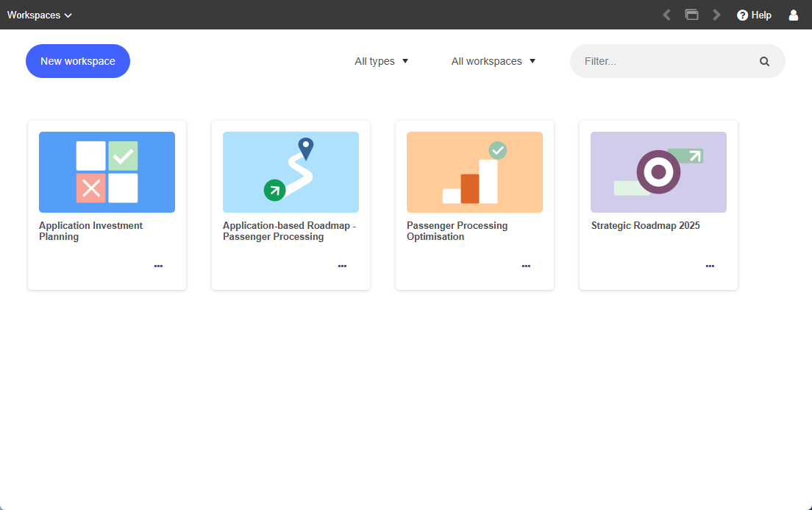Click the search magnifier in the Filter field
Viewport: 812px width, 510px height.
coord(764,61)
